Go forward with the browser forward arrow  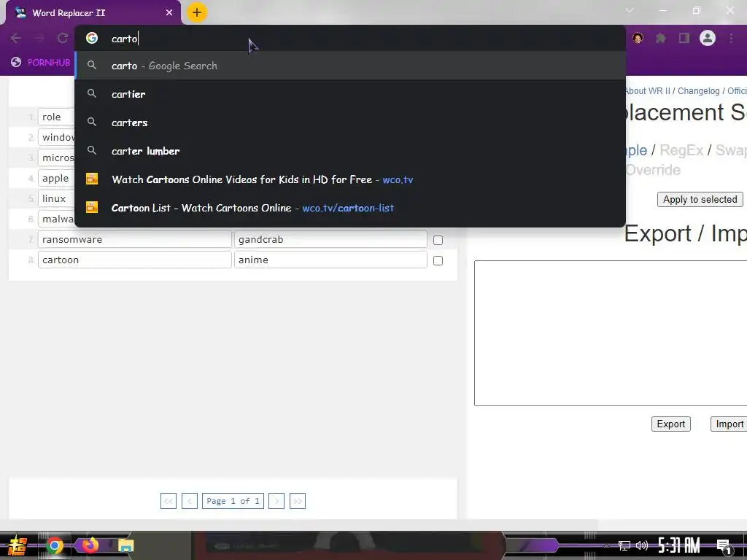point(39,38)
